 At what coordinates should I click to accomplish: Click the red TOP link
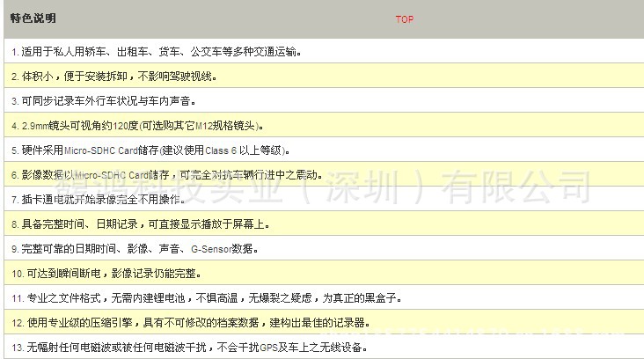click(404, 19)
